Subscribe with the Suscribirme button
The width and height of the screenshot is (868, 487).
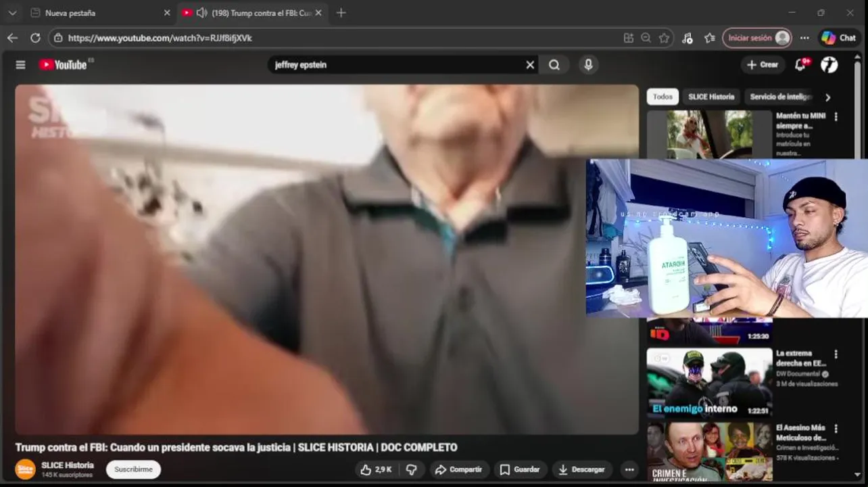[x=133, y=469]
